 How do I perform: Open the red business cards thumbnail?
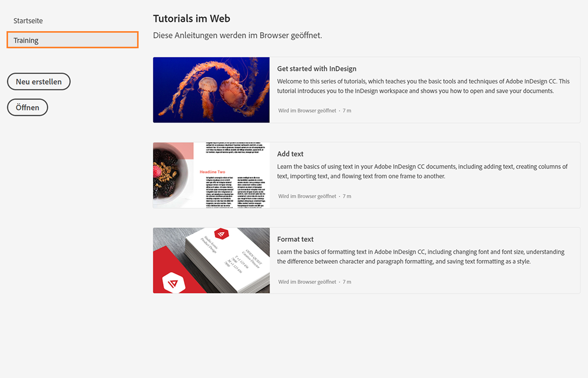click(x=211, y=260)
